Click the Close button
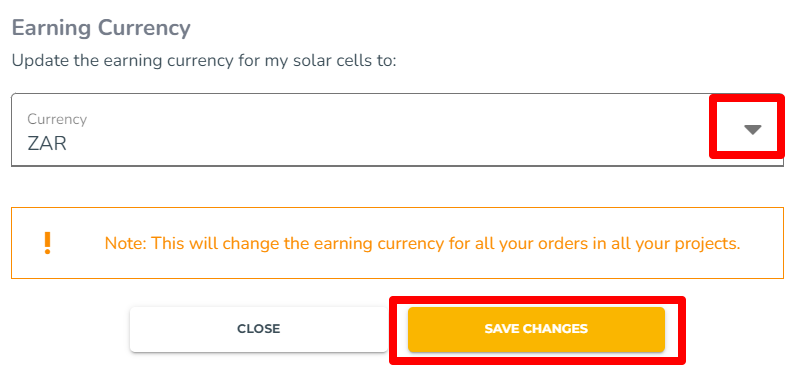Image resolution: width=795 pixels, height=373 pixels. pyautogui.click(x=259, y=329)
